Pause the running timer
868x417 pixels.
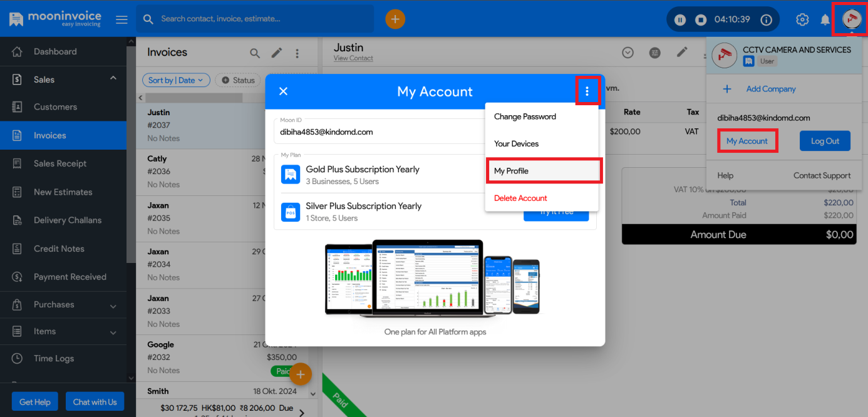click(680, 19)
